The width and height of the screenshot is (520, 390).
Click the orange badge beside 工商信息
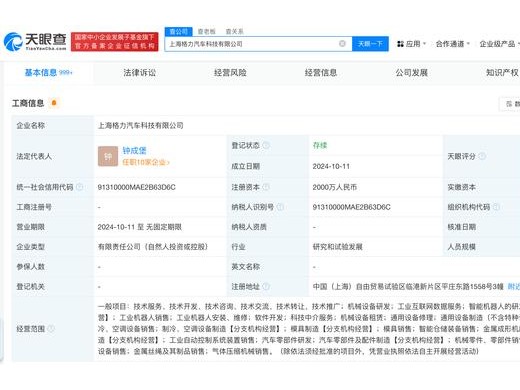point(54,103)
